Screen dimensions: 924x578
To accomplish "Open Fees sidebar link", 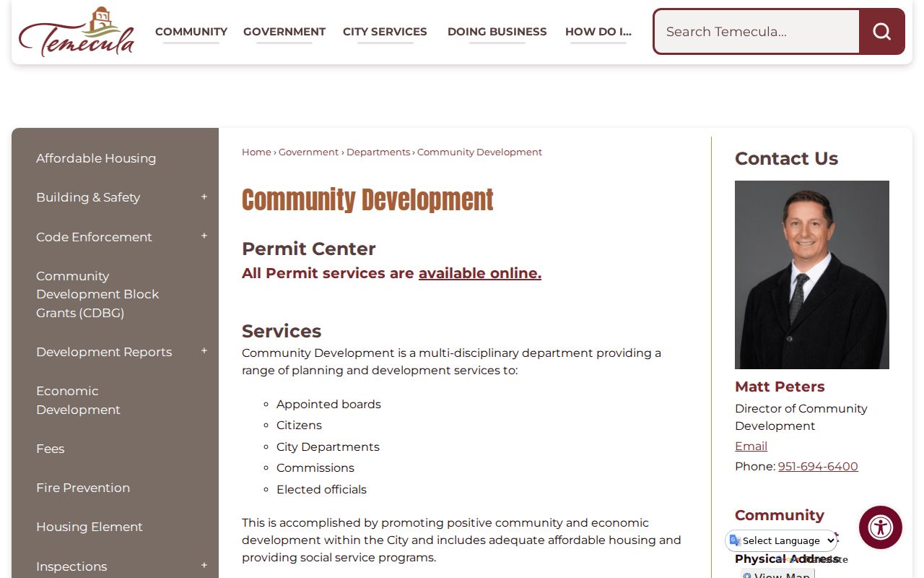I will click(x=51, y=449).
